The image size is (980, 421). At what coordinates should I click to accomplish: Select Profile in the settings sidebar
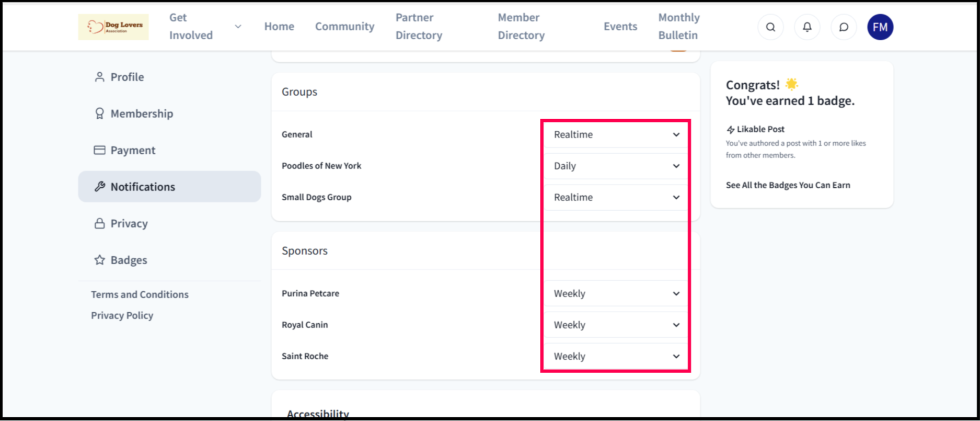169,77
